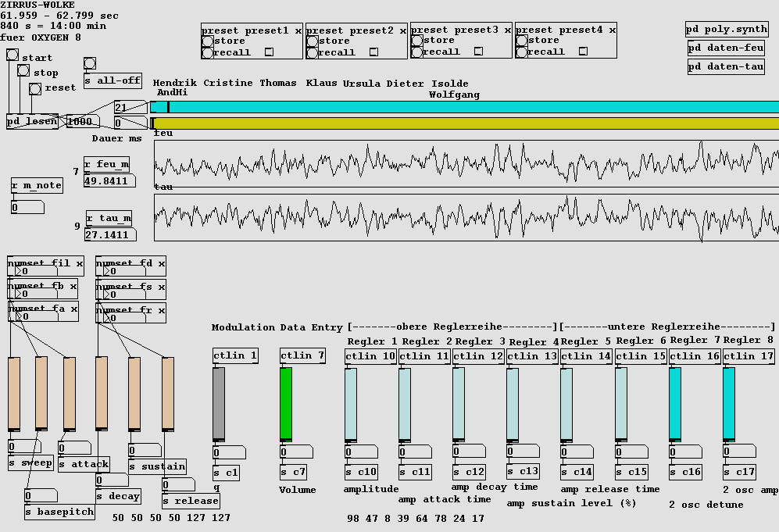Toggle the preset2 recall checkbox
Viewport: 779px width, 532px height.
pos(373,52)
